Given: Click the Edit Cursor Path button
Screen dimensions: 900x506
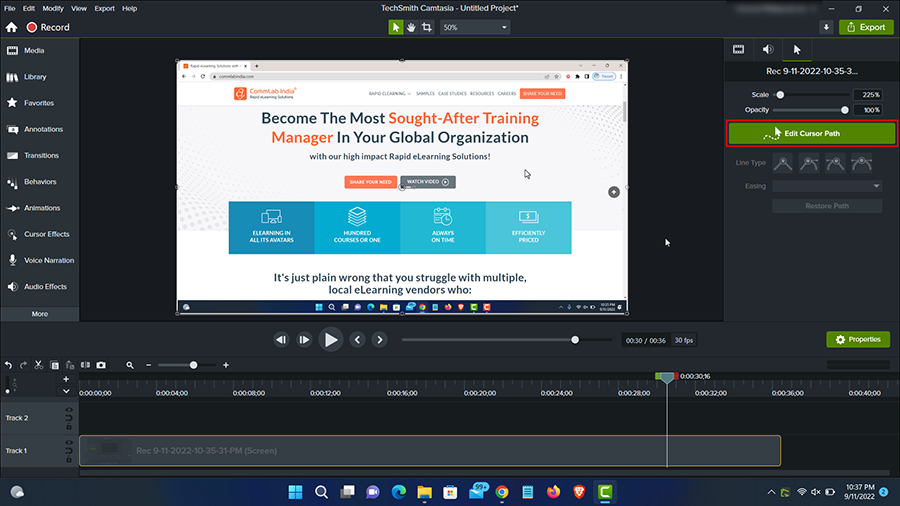Looking at the screenshot, I should click(x=812, y=133).
